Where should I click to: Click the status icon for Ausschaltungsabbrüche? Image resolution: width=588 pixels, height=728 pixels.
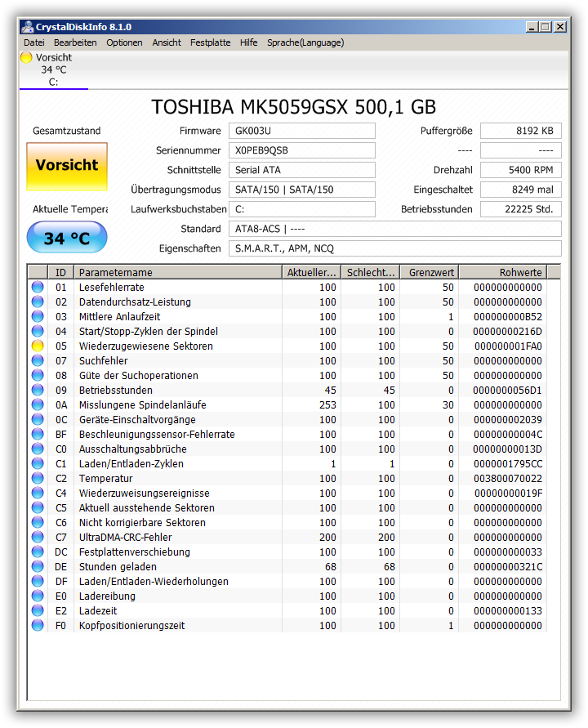click(38, 449)
